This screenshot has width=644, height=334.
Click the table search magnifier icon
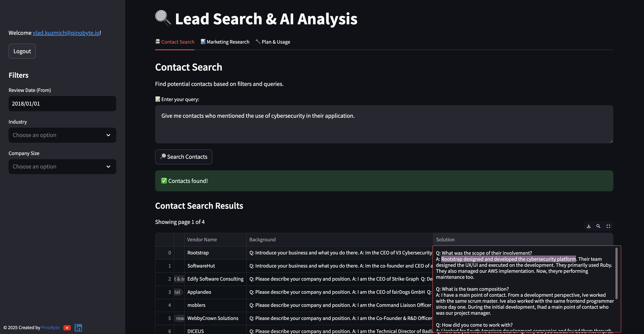coord(598,226)
